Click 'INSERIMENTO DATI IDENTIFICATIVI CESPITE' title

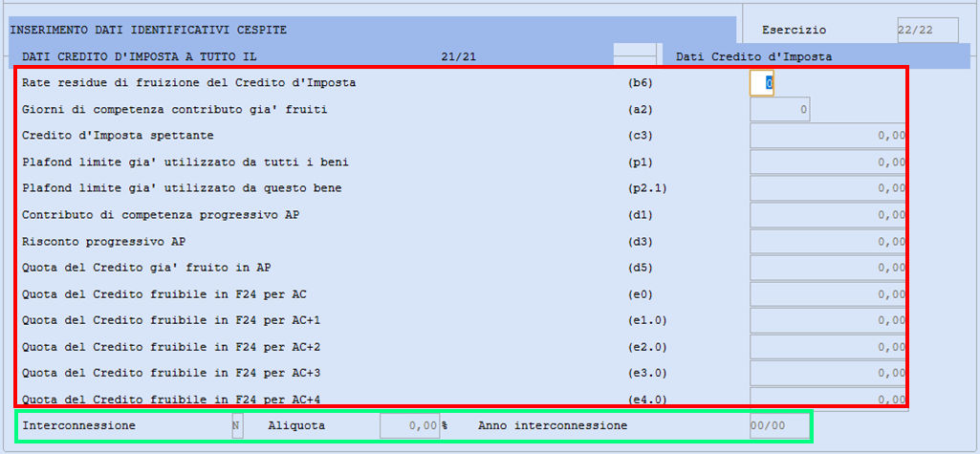149,30
